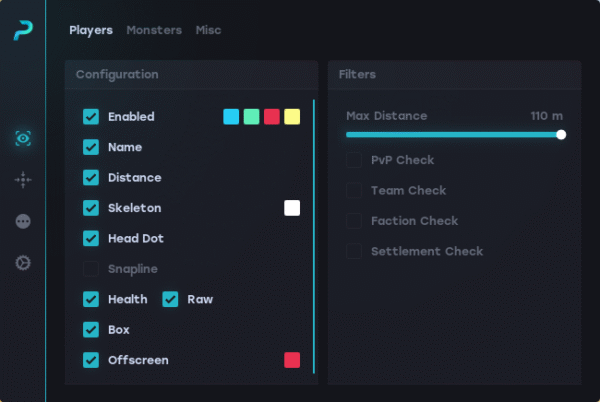
Task: Switch to the Misc tab
Action: (209, 30)
